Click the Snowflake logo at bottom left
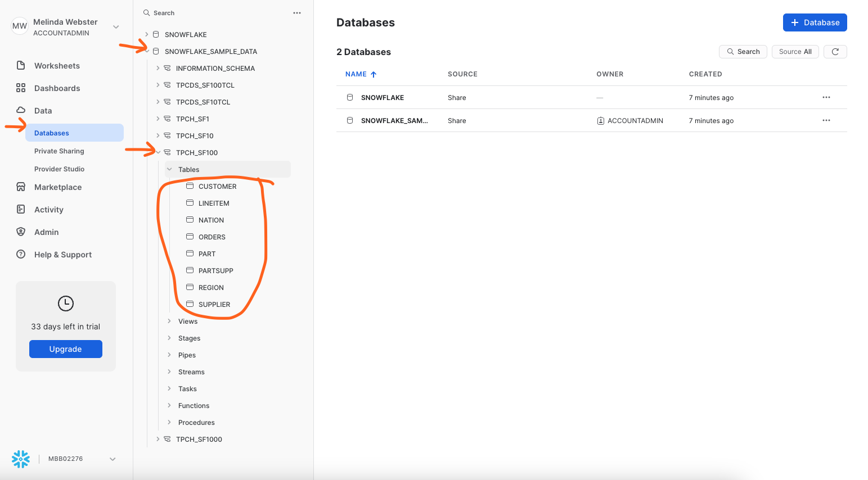The width and height of the screenshot is (868, 480). point(21,459)
